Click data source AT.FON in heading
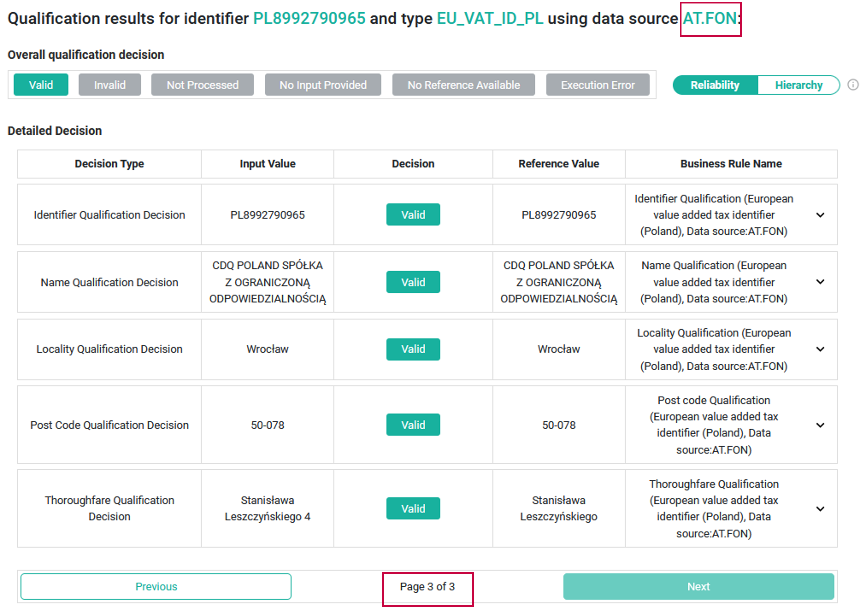 710,18
